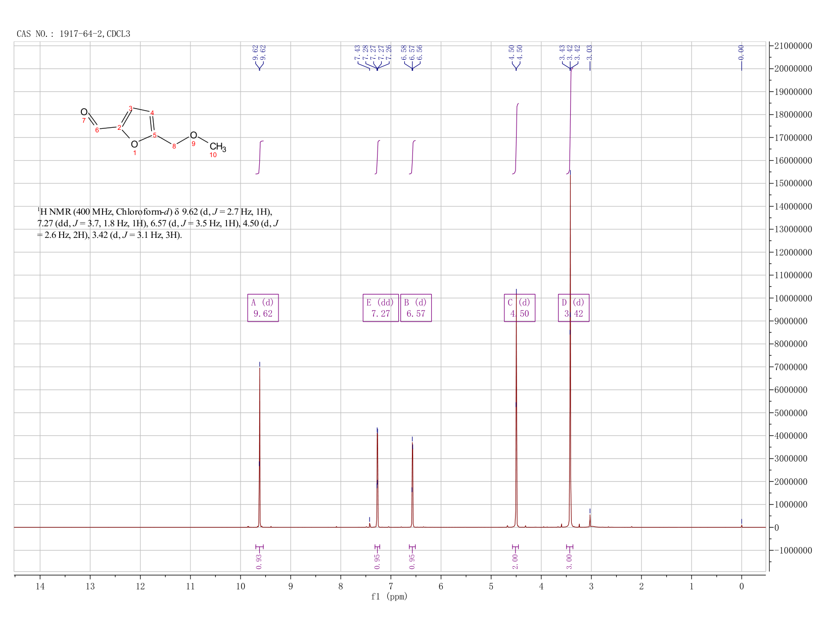Click the ether oxygen atom labeled 9
The height and width of the screenshot is (644, 834).
[193, 135]
